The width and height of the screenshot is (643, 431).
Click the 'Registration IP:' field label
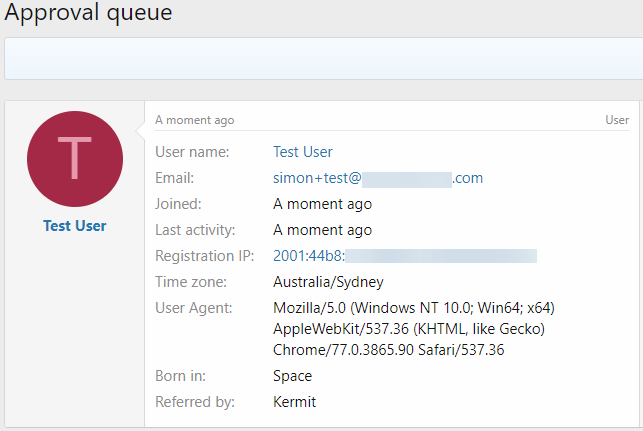[x=202, y=256]
